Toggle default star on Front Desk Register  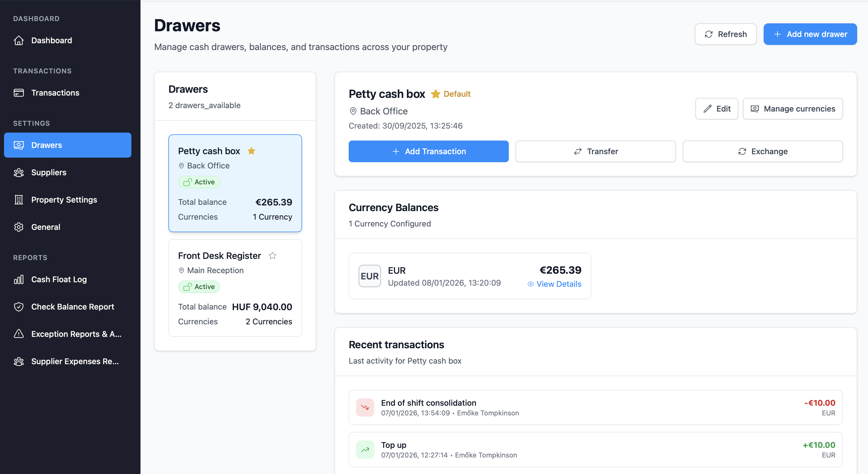[x=272, y=256]
